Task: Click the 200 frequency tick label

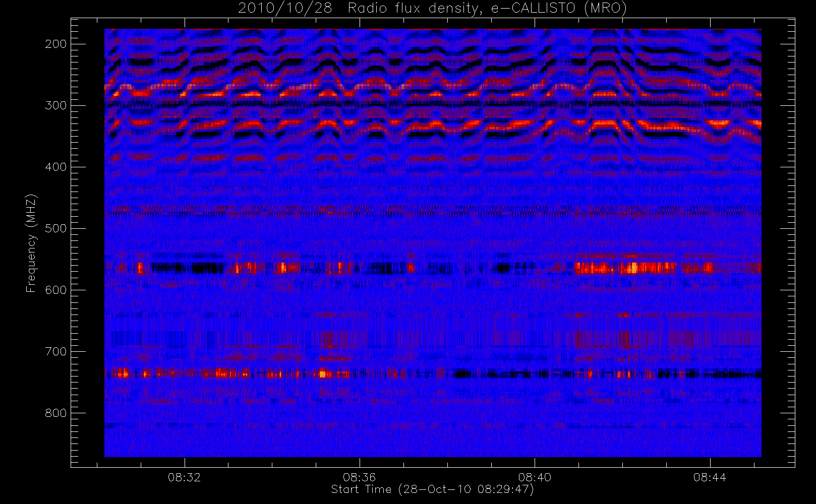Action: (x=55, y=44)
